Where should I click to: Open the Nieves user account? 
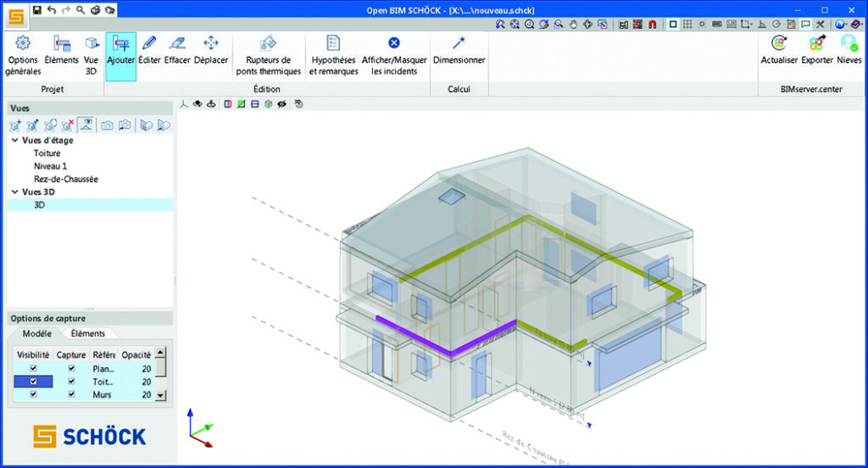coord(849,50)
